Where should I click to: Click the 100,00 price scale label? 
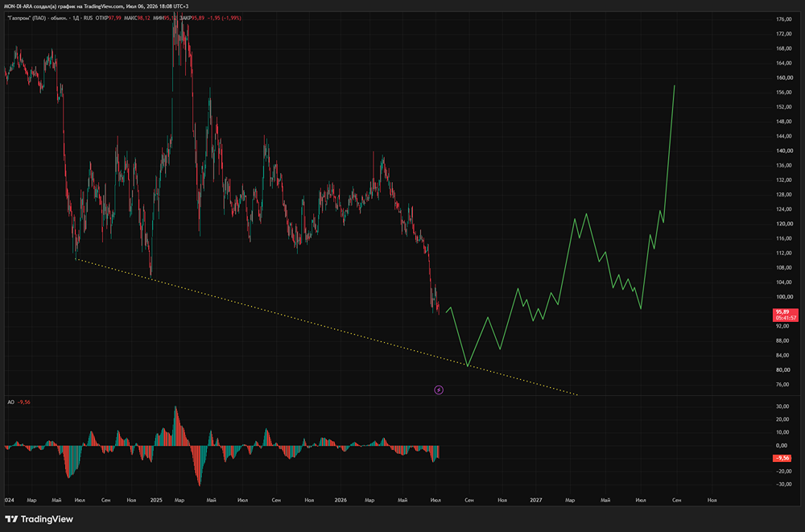[x=783, y=297]
